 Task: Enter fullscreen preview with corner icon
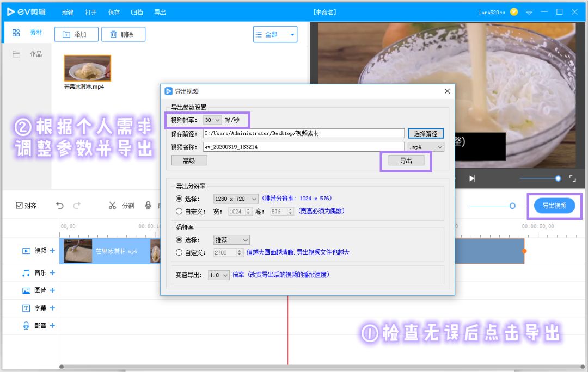coord(572,178)
